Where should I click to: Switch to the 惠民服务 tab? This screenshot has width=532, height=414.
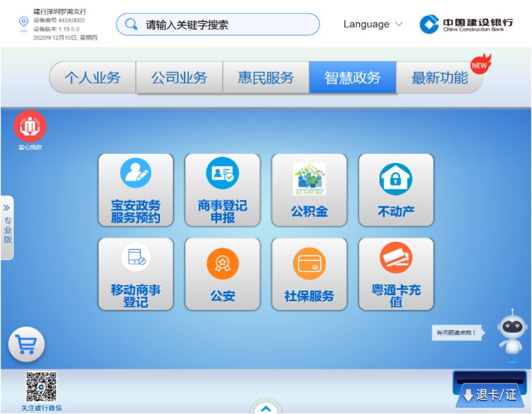[266, 78]
